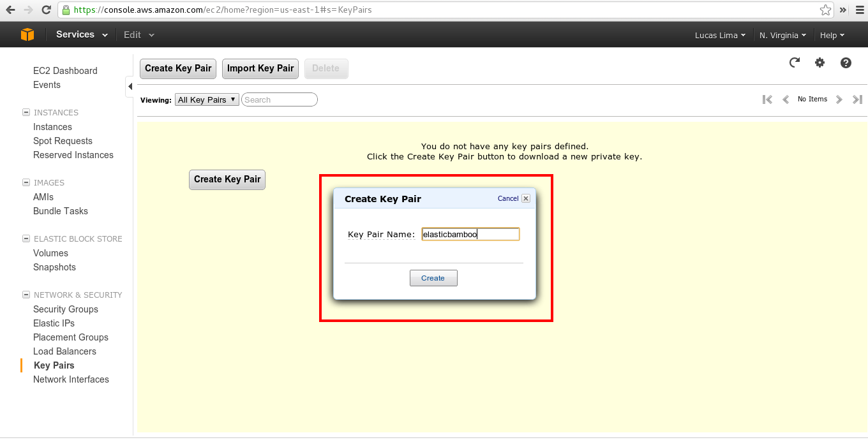Go to Reserved Instances page
Viewport: 868px width, 440px height.
[73, 155]
